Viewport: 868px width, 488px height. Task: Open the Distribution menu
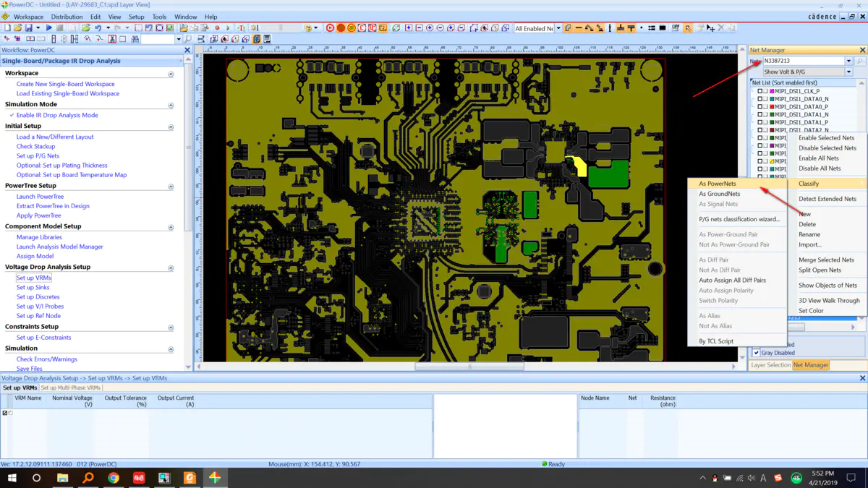click(x=67, y=17)
